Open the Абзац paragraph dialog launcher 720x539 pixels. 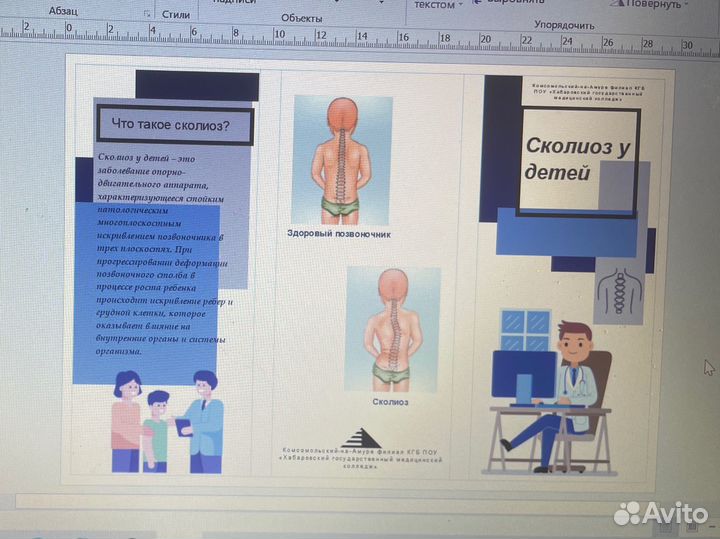pyautogui.click(x=147, y=14)
